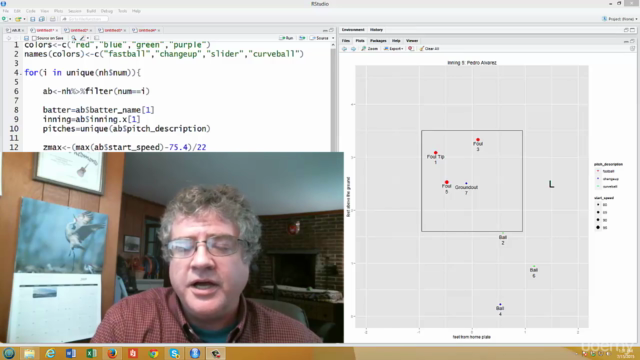Click the Zoom button in the Plots pane
Viewport: 640px width, 360px height.
[x=369, y=49]
